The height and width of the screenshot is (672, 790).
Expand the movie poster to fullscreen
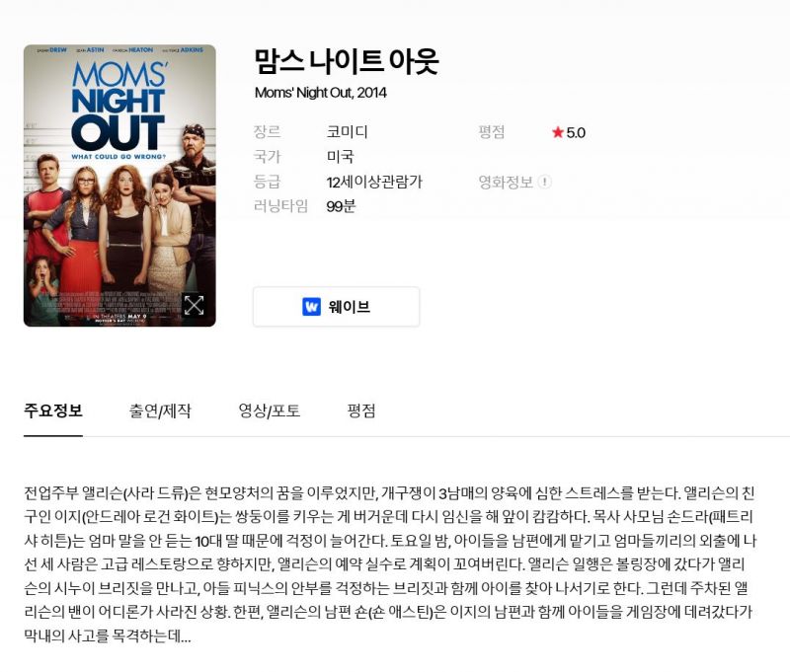coord(194,305)
